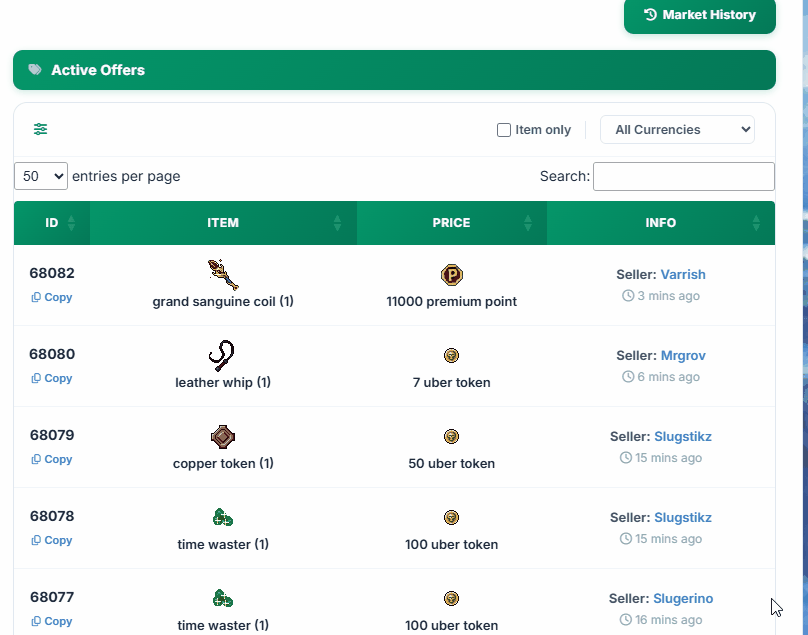The image size is (808, 635).
Task: Click the clock icon beside 16 mins ago
Action: pos(626,620)
